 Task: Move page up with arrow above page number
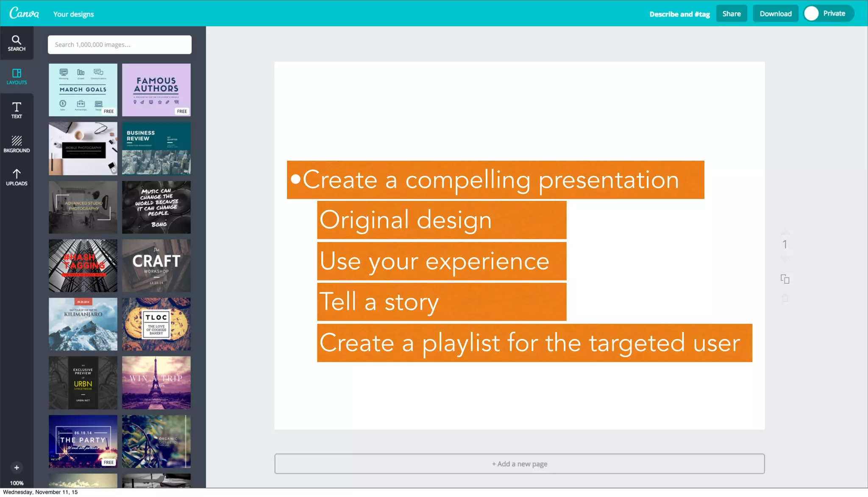(785, 232)
